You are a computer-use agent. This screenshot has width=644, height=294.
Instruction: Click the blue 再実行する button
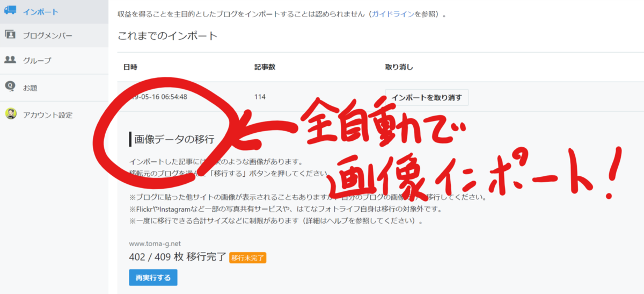click(x=153, y=277)
